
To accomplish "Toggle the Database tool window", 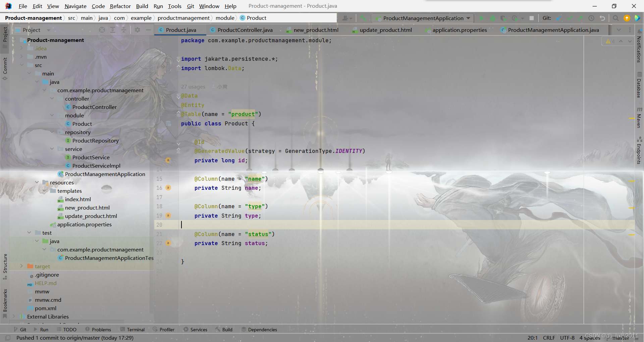I will (639, 85).
